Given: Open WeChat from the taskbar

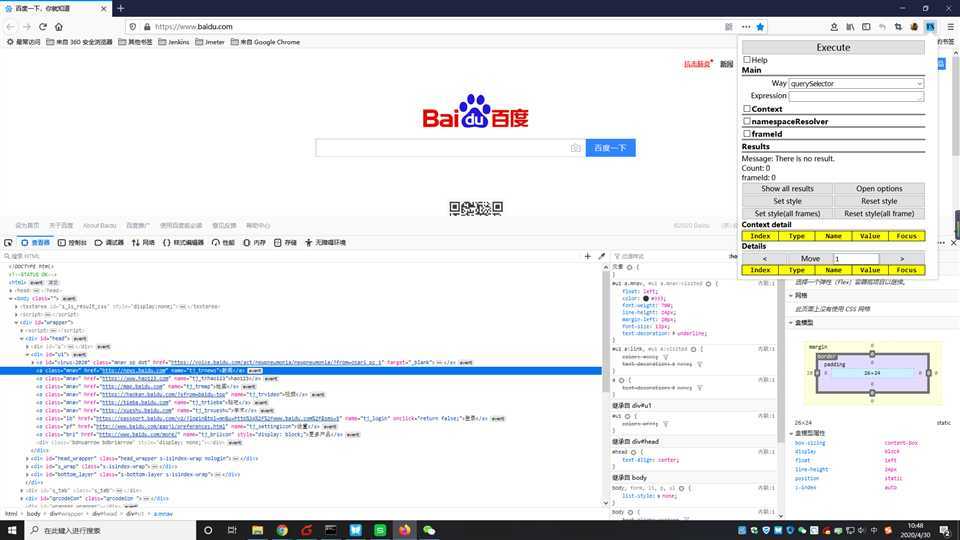Looking at the screenshot, I should 429,530.
